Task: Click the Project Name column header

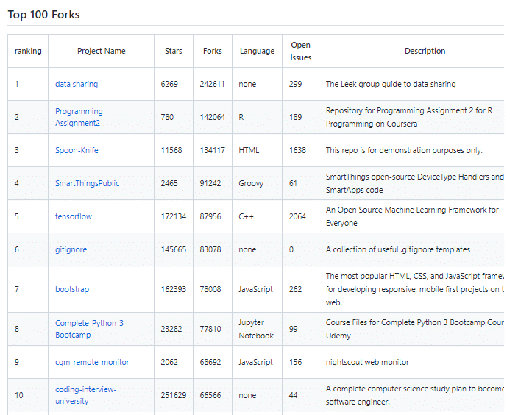Action: [102, 51]
